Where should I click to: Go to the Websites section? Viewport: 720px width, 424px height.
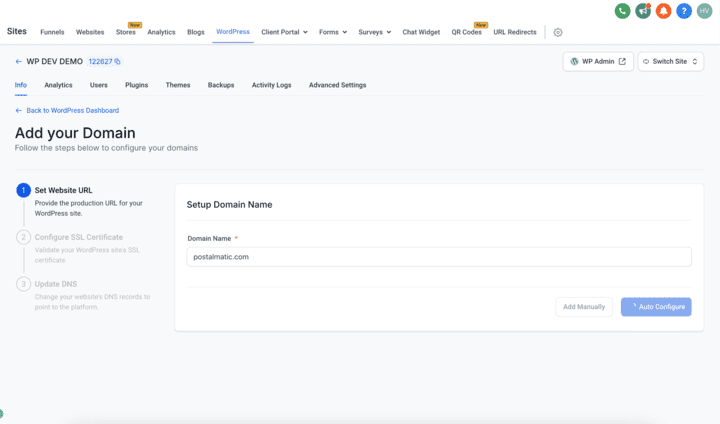90,32
